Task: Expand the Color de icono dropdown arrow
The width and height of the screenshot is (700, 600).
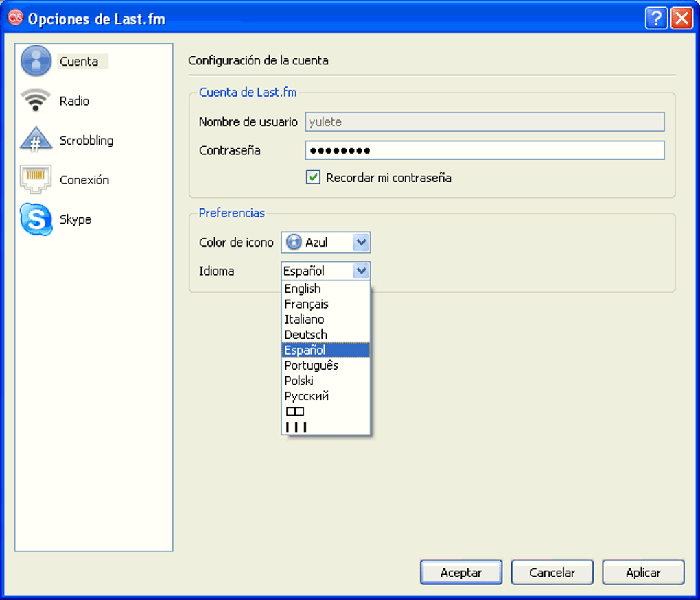Action: click(361, 242)
